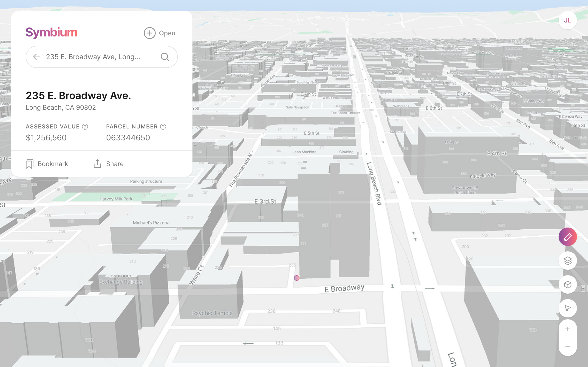This screenshot has height=367, width=588.
Task: Zoom in with the plus button
Action: coord(567,329)
